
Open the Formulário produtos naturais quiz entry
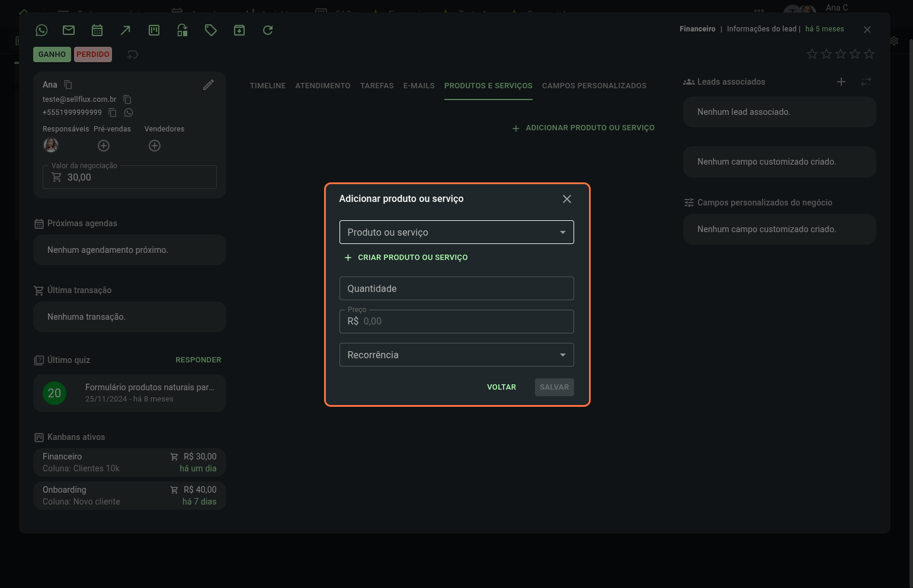tap(130, 393)
